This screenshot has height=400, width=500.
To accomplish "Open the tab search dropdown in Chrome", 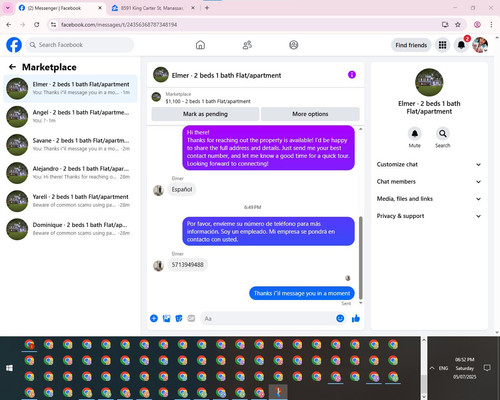I will (7, 8).
